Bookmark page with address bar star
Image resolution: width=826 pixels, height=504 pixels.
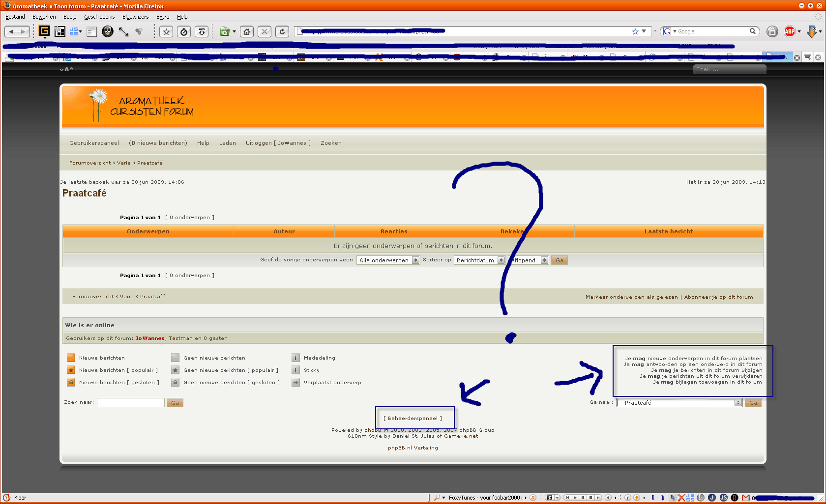635,31
